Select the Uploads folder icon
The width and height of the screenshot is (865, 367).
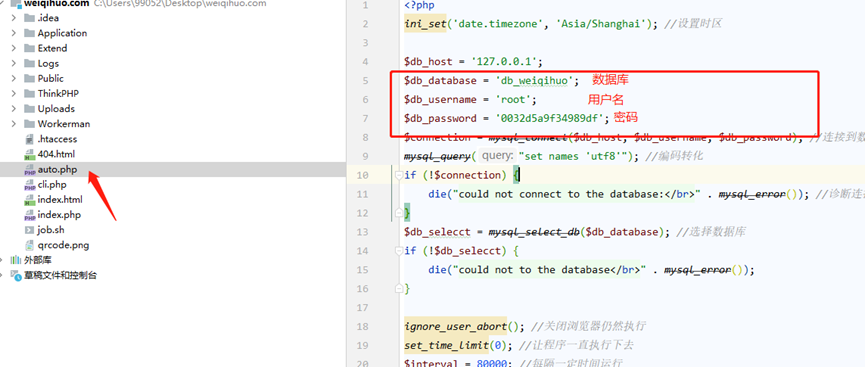[x=29, y=109]
